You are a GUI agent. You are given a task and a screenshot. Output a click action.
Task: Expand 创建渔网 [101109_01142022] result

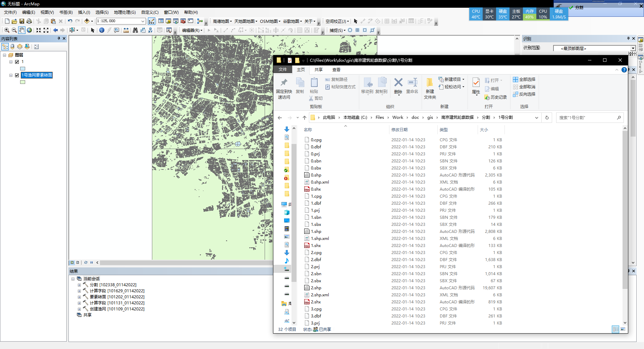point(79,309)
